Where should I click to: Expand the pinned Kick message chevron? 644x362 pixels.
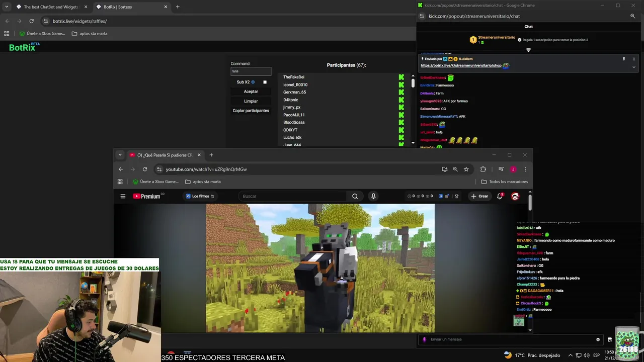tap(634, 67)
